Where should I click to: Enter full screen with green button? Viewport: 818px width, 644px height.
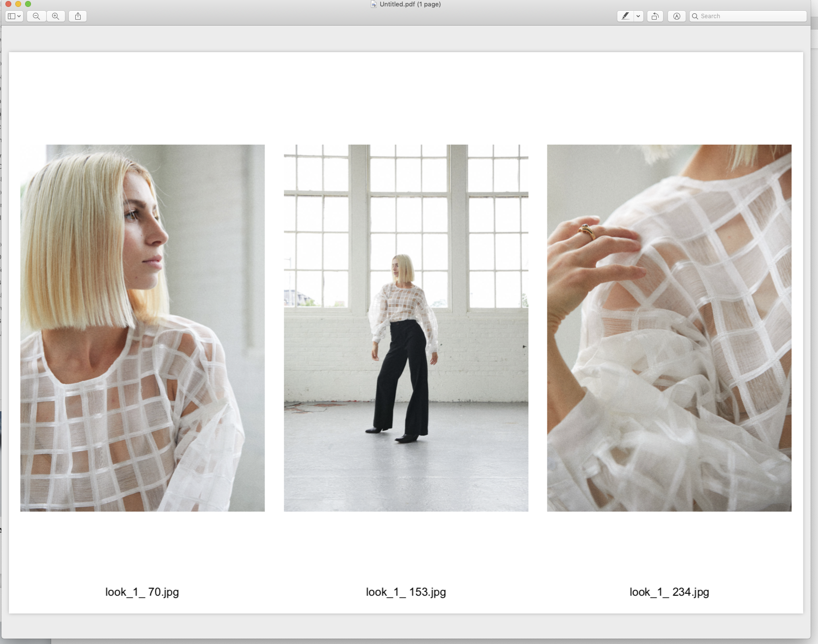[28, 4]
